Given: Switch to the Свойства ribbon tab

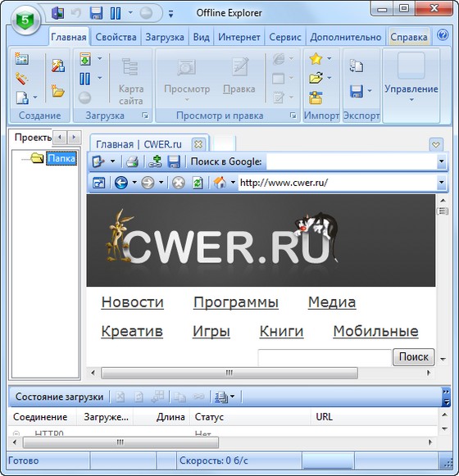Looking at the screenshot, I should point(116,37).
